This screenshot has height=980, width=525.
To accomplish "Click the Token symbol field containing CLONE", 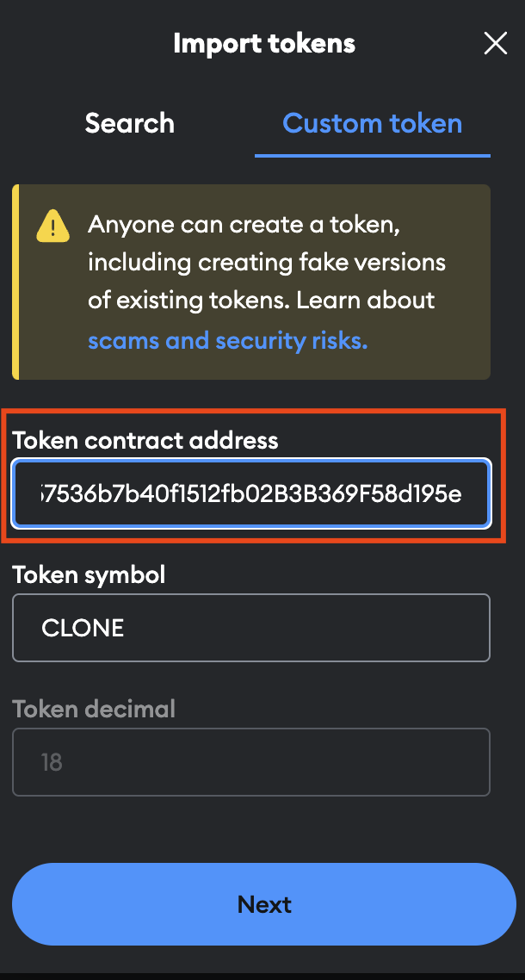I will click(250, 627).
